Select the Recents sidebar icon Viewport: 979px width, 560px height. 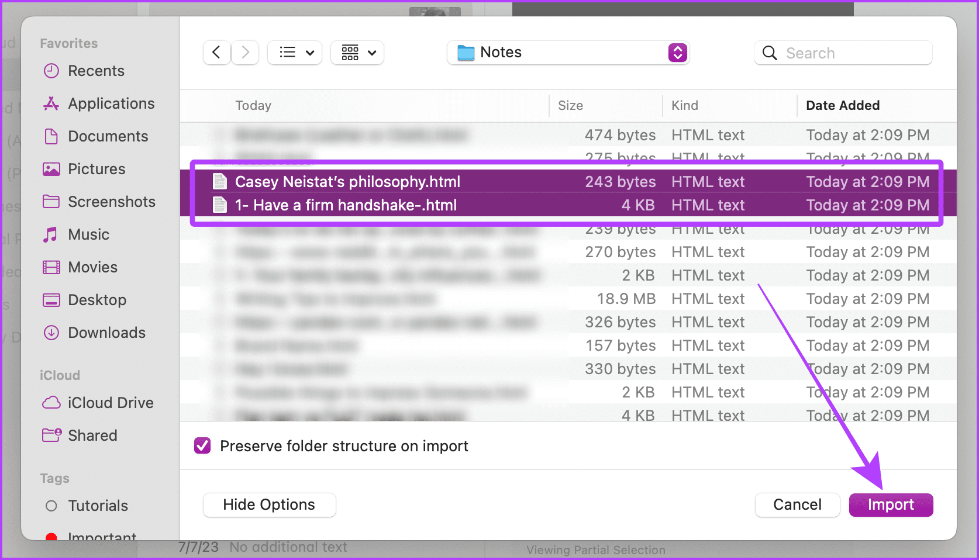pos(52,71)
